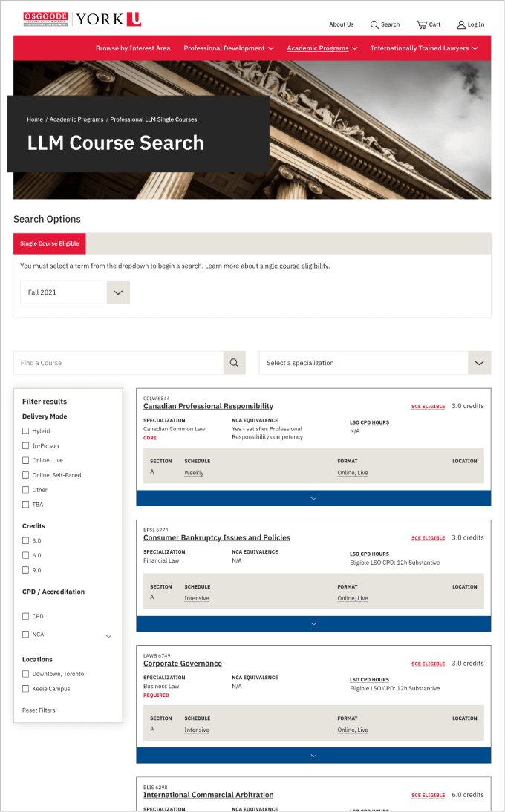Screen dimensions: 505x812
Task: Expand Corporate Governance blue details bar
Action: tap(313, 756)
